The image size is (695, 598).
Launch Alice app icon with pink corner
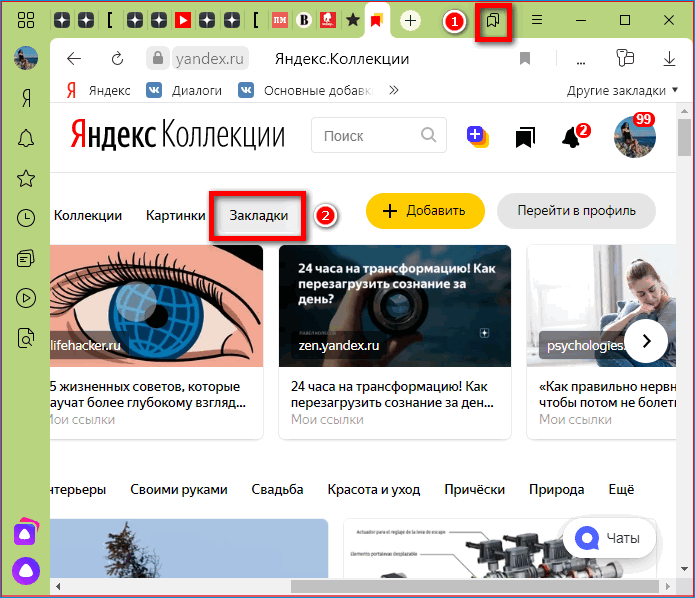point(26,532)
